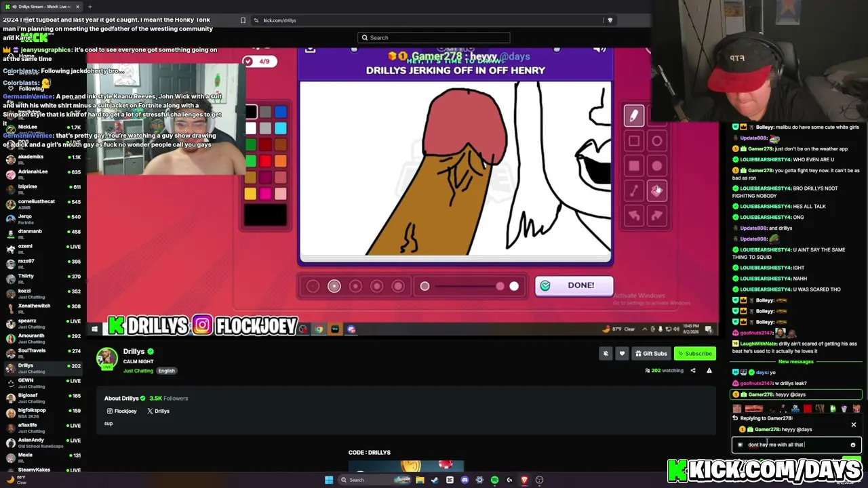Pick the blue color swatch
868x488 pixels.
[281, 112]
